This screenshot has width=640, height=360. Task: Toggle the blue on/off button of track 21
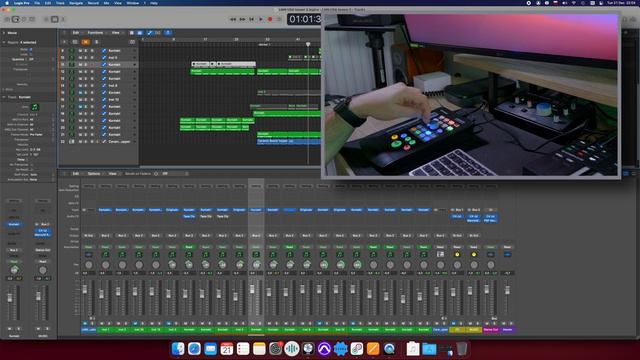pyautogui.click(x=104, y=134)
